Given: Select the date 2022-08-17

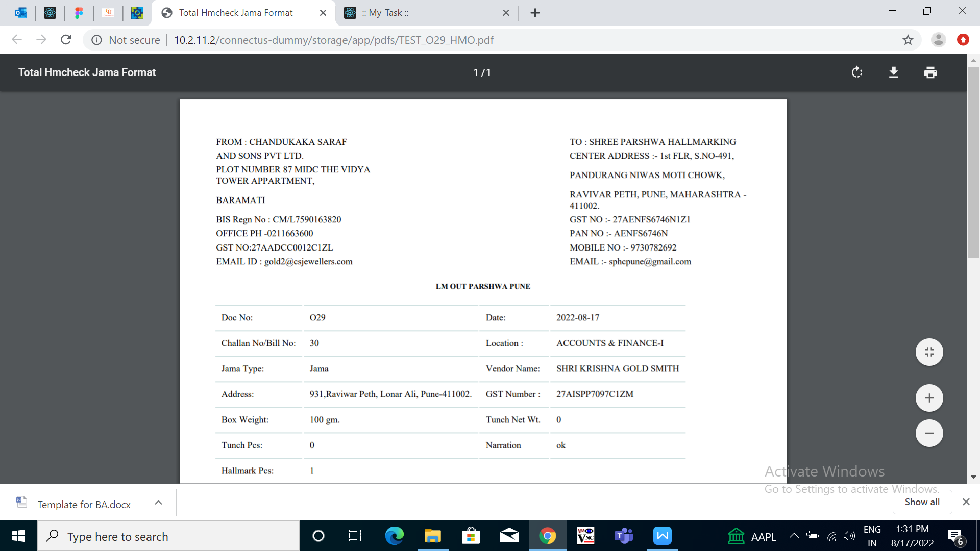Looking at the screenshot, I should [x=577, y=317].
